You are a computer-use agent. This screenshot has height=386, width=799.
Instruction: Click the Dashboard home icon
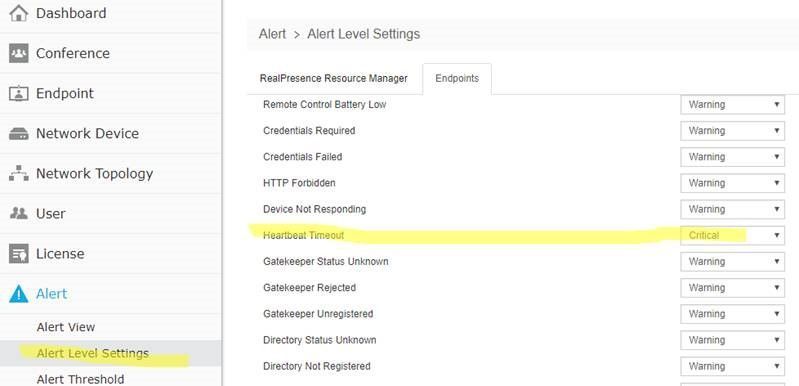(x=18, y=13)
